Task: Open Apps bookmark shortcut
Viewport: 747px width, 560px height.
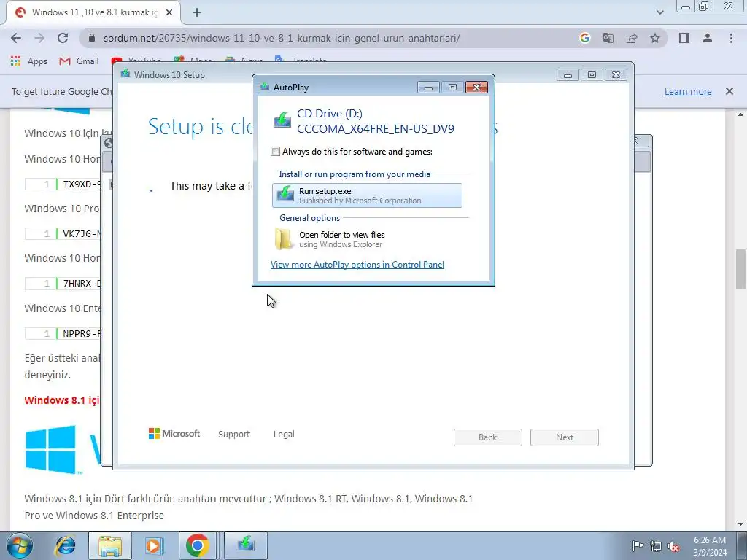Action: pos(29,61)
